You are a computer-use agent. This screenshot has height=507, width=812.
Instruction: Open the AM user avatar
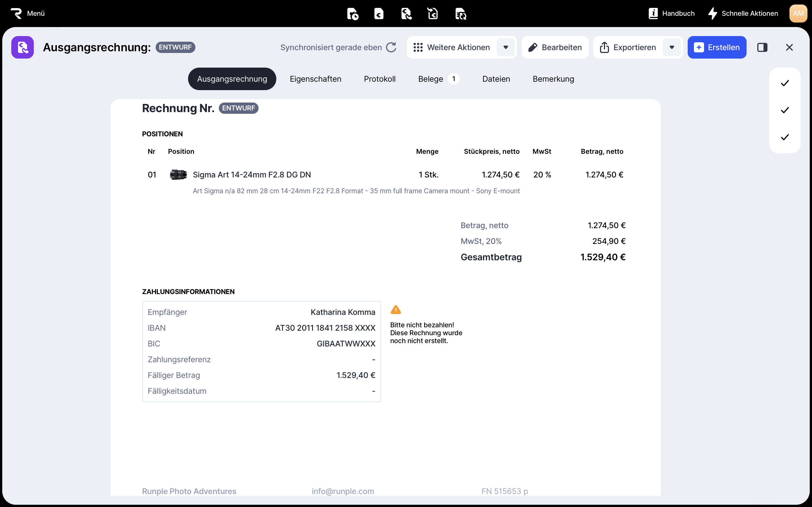798,14
